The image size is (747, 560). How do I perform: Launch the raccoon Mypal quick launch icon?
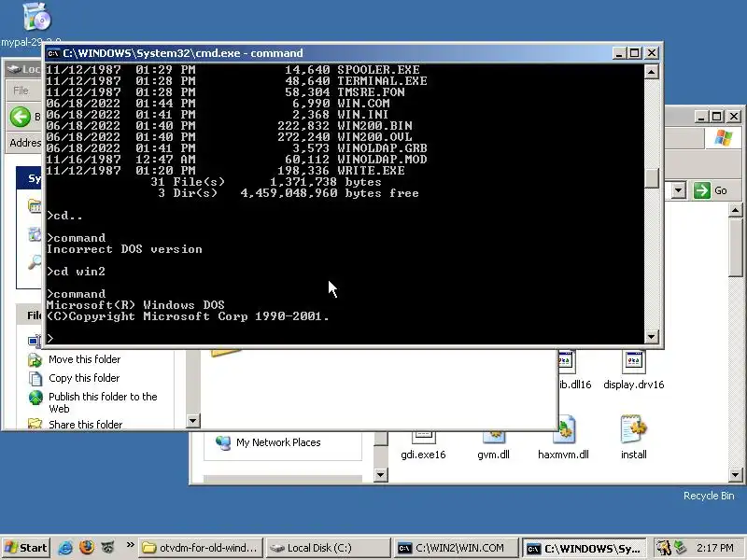[108, 547]
